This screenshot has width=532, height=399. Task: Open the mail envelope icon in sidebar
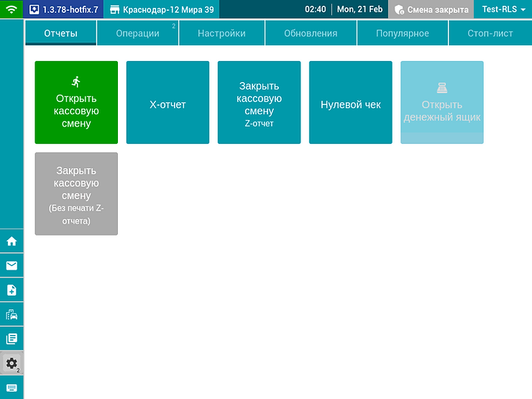[x=12, y=265]
